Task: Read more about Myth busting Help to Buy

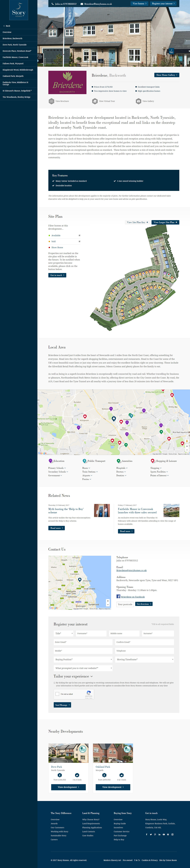Action: (x=56, y=528)
